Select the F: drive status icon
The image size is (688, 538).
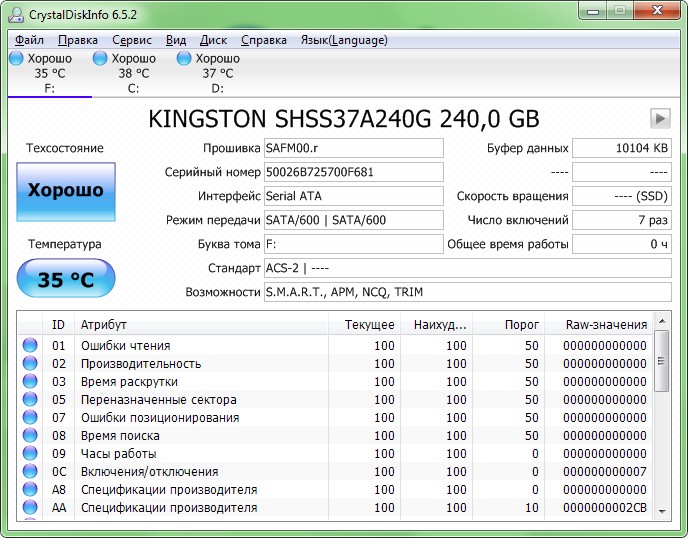pos(16,58)
